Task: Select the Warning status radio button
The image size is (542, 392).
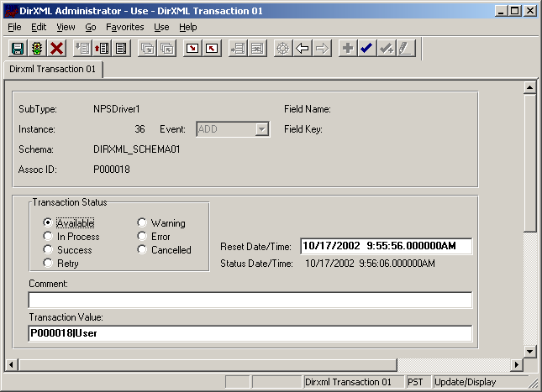Action: point(142,222)
